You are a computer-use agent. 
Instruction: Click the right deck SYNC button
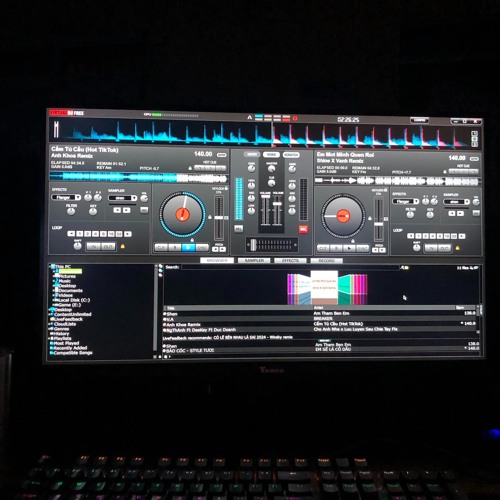[363, 249]
